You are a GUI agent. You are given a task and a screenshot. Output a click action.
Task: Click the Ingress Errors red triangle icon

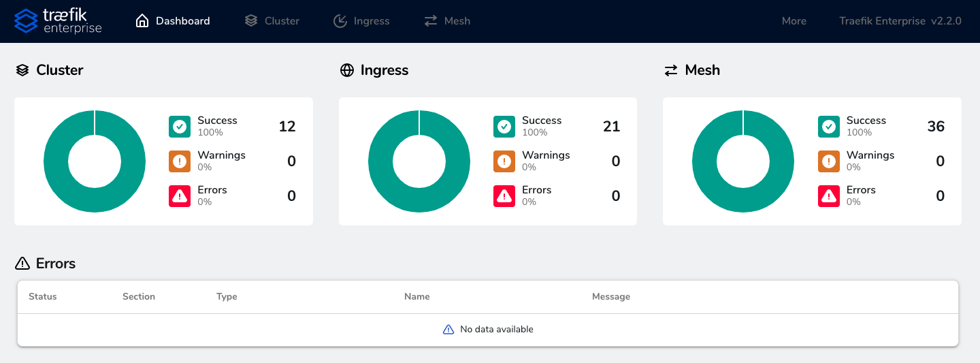pyautogui.click(x=504, y=196)
